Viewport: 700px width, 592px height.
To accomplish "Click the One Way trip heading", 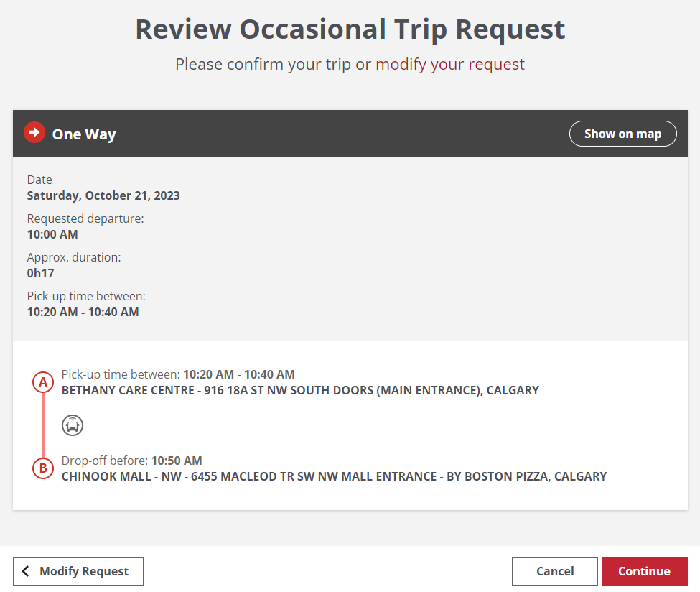I will 84,134.
